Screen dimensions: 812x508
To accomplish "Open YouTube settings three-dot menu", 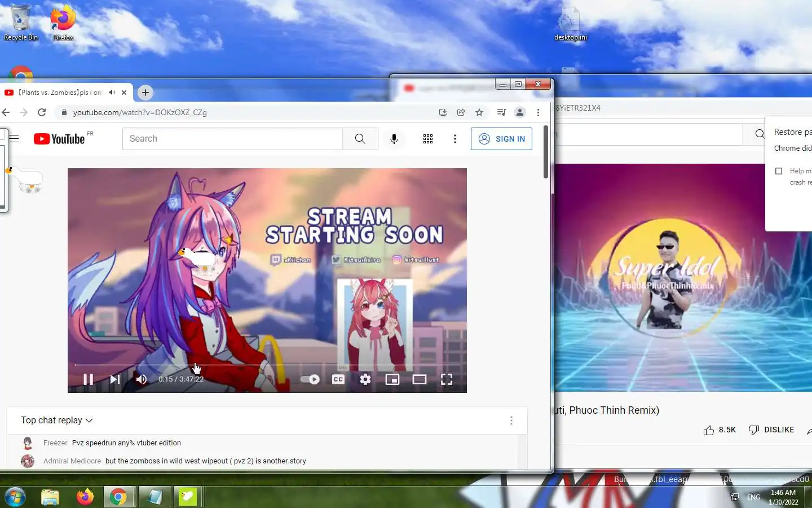I will (x=455, y=139).
